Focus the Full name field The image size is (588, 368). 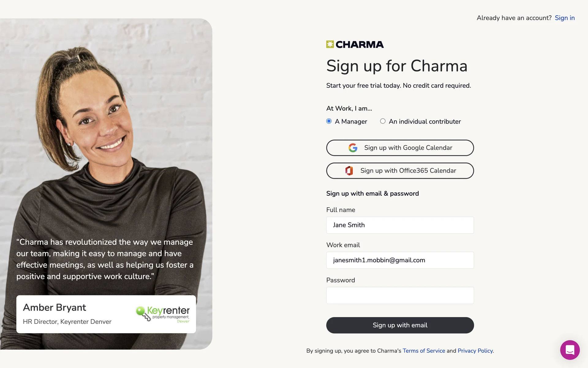[x=400, y=225]
